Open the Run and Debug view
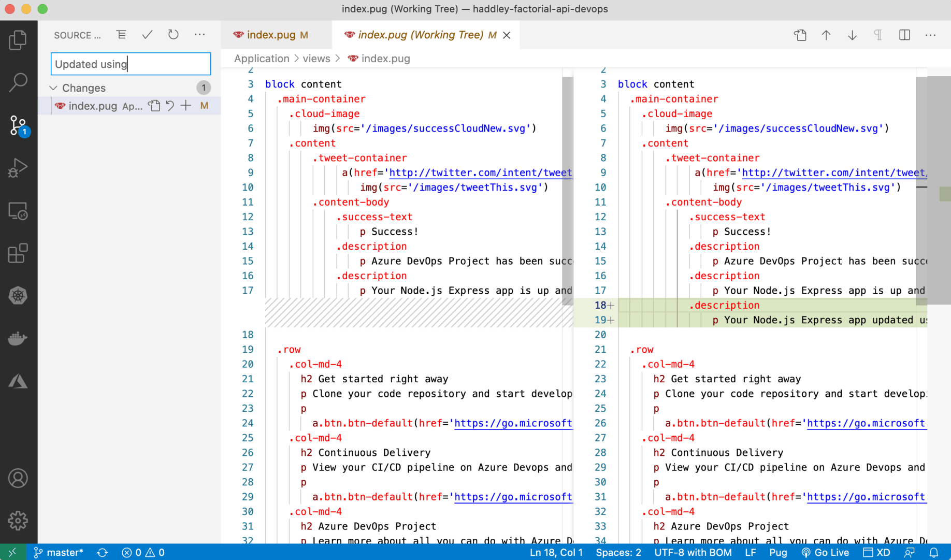The width and height of the screenshot is (951, 560). (18, 168)
